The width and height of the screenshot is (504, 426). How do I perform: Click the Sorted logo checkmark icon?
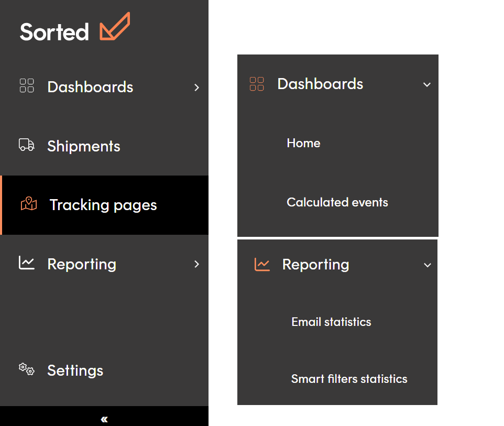pos(115,26)
